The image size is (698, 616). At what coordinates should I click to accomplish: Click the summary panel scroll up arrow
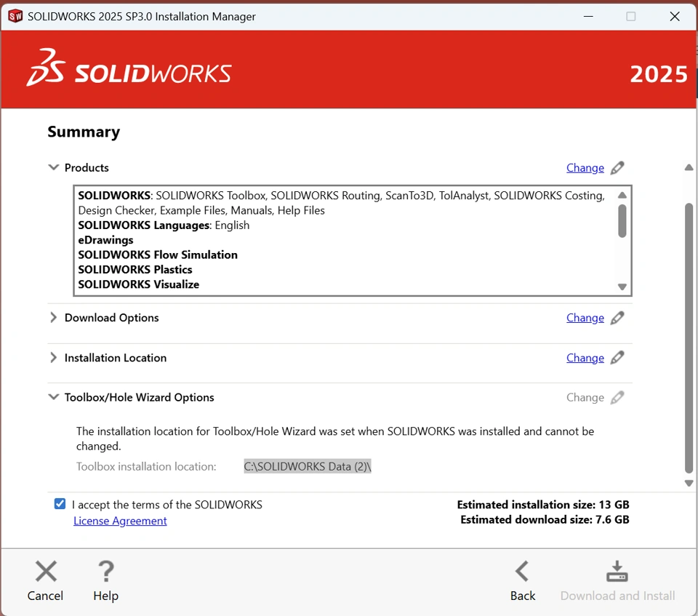pyautogui.click(x=689, y=167)
